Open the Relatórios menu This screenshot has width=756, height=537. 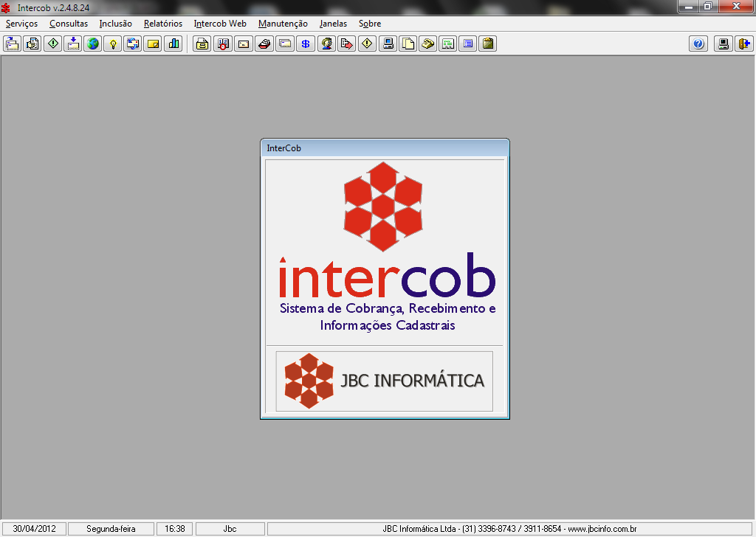click(163, 24)
